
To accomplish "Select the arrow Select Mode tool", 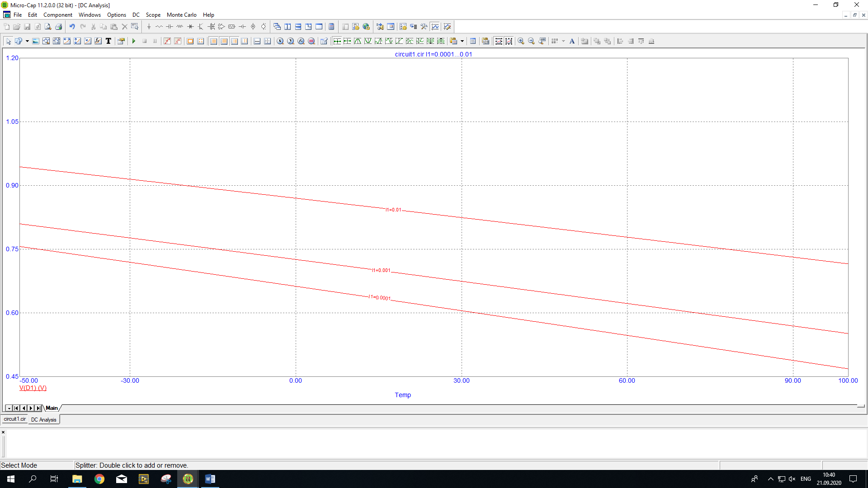I will point(8,41).
